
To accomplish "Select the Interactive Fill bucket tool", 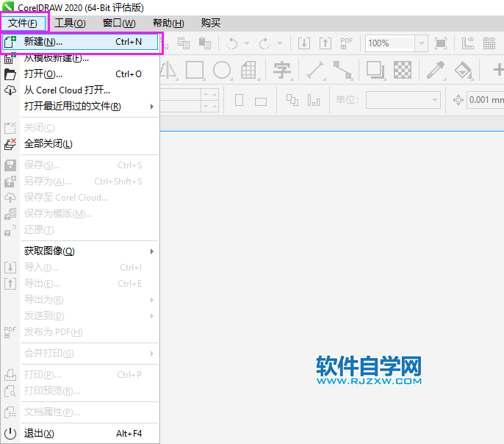I will 463,70.
